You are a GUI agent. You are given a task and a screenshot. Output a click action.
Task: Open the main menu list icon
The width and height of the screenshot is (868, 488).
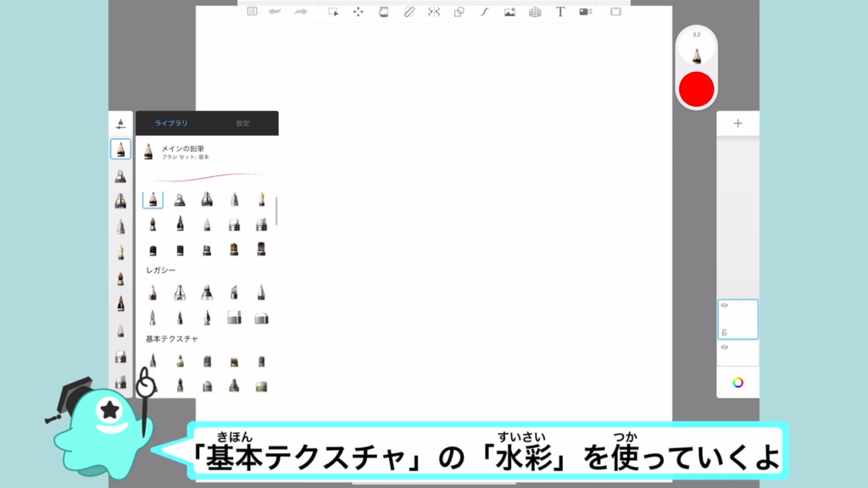click(x=252, y=12)
